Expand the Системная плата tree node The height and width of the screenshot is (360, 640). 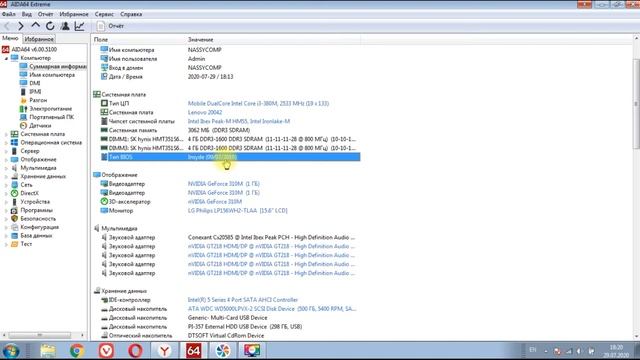coord(6,134)
